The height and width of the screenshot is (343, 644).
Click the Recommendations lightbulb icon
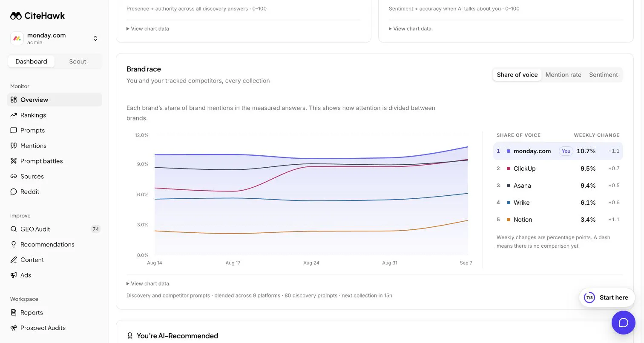[14, 244]
